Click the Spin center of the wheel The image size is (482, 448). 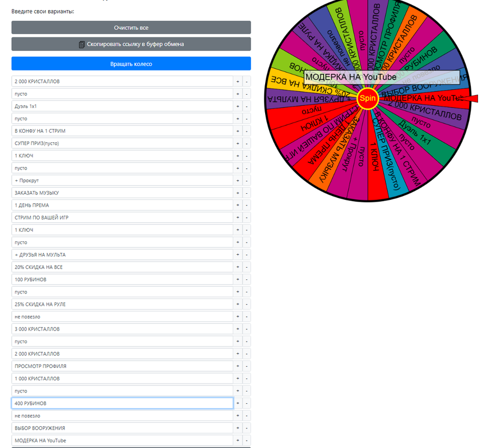tap(368, 99)
